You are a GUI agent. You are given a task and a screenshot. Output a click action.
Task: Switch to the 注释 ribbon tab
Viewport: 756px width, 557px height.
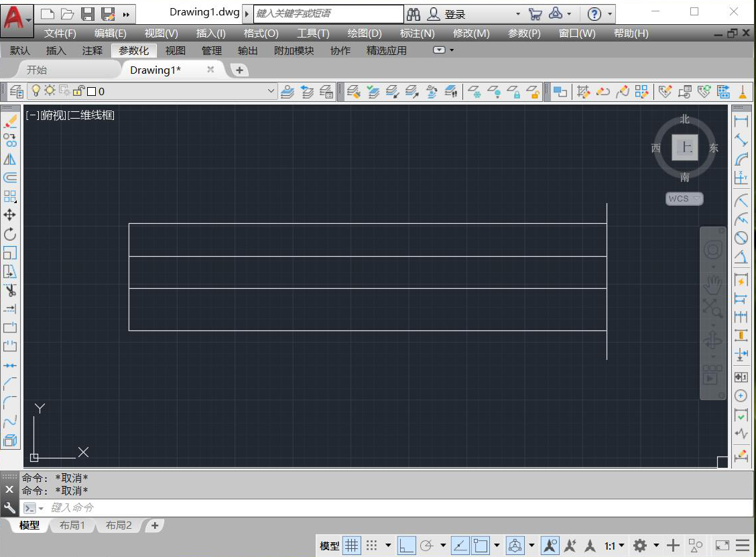[x=92, y=51]
